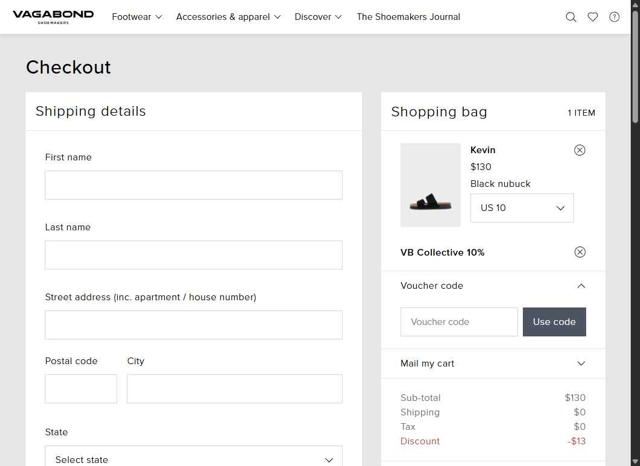Image resolution: width=640 pixels, height=466 pixels.
Task: Open the US 10 size dropdown
Action: pos(522,208)
